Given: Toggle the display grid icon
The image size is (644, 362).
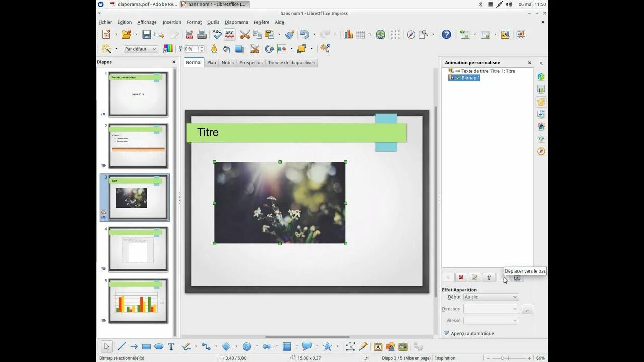Looking at the screenshot, I should click(x=396, y=34).
